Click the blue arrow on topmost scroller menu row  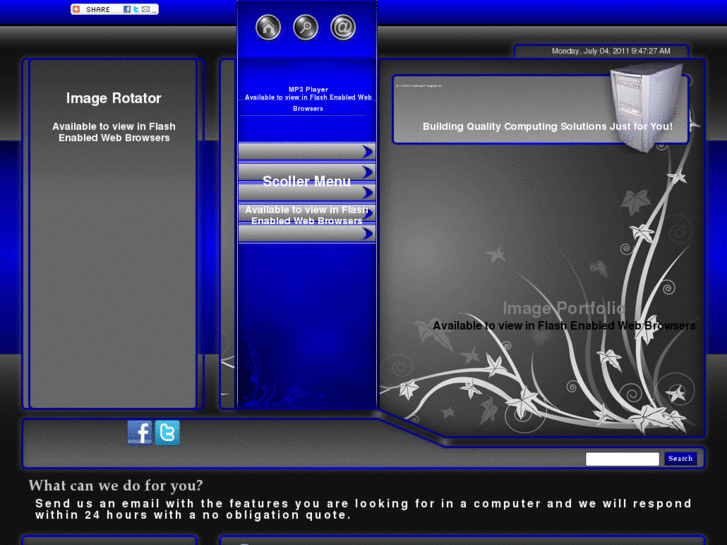pyautogui.click(x=367, y=152)
